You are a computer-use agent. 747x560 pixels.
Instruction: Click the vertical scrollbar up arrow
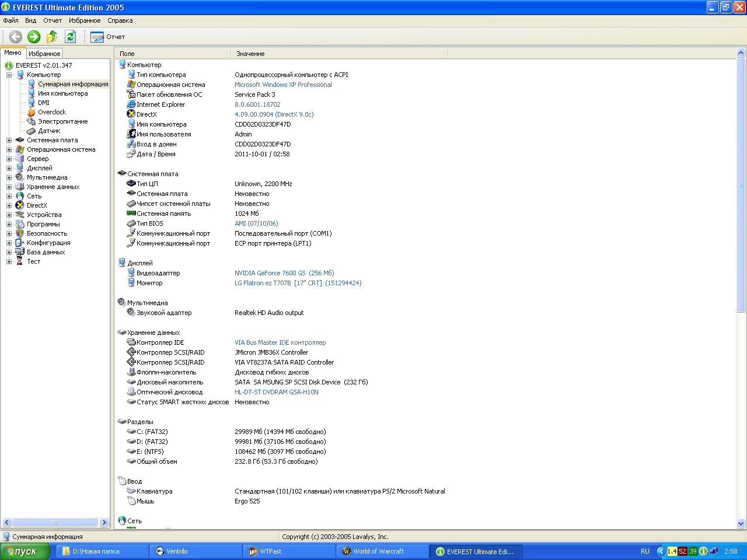click(741, 53)
